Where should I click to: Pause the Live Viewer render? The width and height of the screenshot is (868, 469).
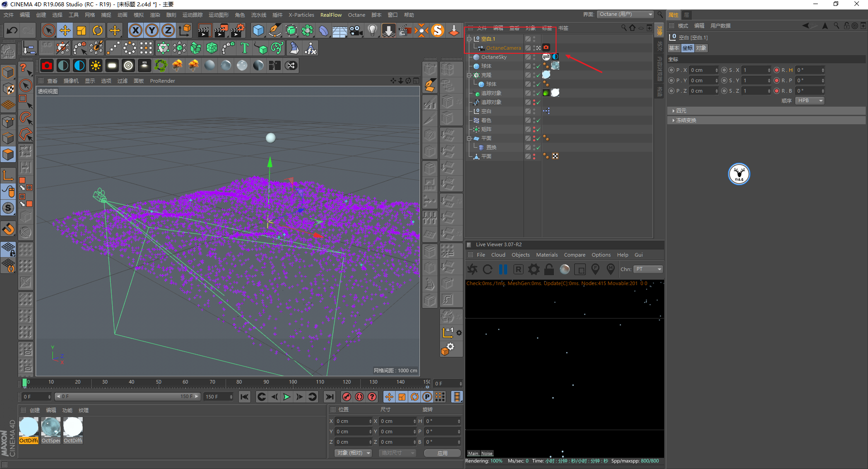[x=503, y=269]
